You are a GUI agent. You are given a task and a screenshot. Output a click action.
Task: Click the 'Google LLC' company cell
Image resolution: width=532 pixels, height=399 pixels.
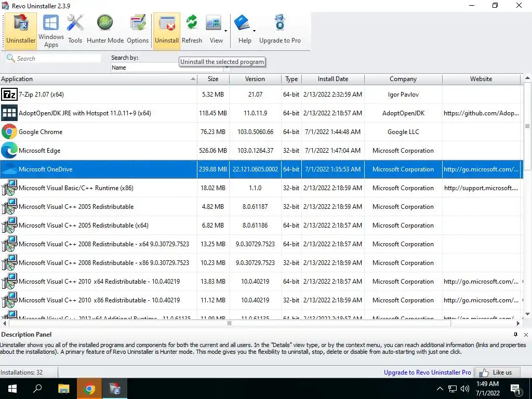coord(403,131)
